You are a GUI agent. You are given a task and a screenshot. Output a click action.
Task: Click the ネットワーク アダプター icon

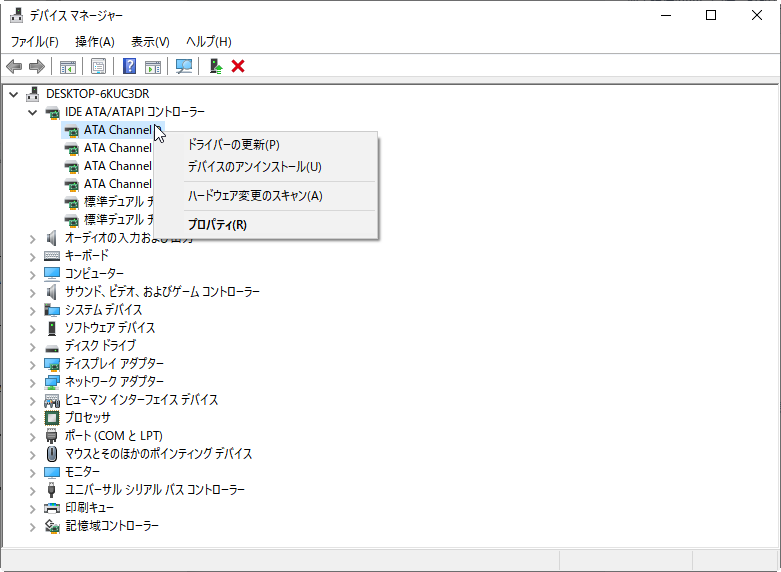click(52, 382)
